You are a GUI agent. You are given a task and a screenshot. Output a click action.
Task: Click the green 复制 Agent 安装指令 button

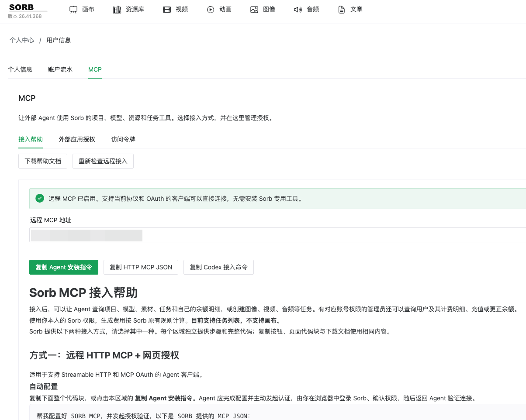coord(64,267)
